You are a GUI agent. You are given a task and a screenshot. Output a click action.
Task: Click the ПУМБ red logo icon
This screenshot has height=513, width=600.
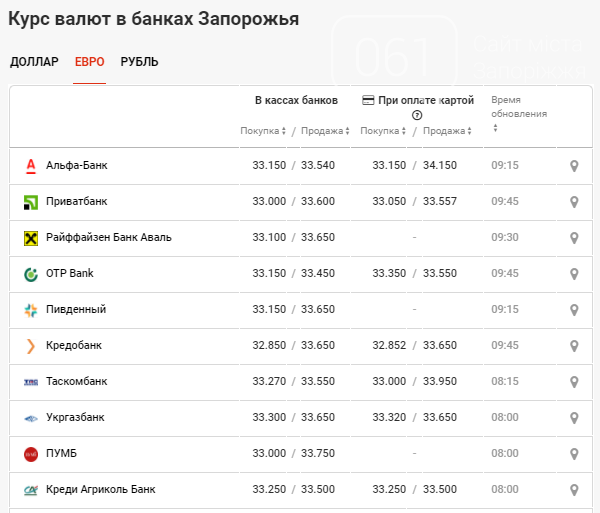[30, 454]
